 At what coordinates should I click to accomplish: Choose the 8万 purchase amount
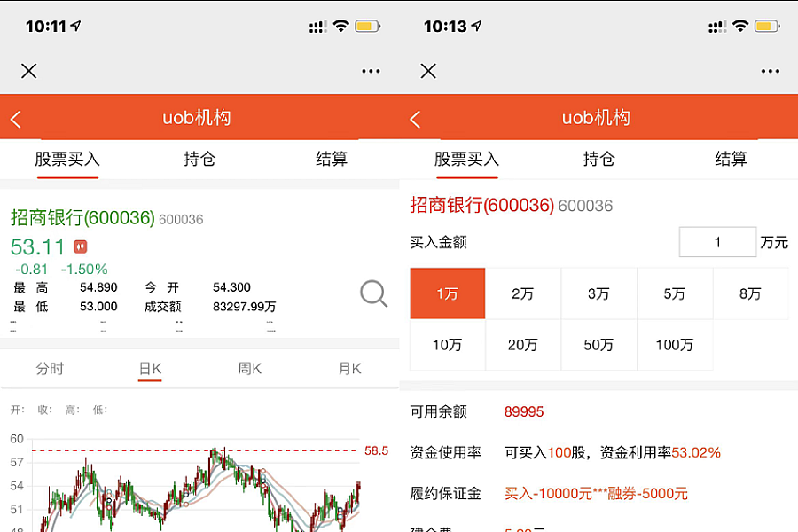751,293
